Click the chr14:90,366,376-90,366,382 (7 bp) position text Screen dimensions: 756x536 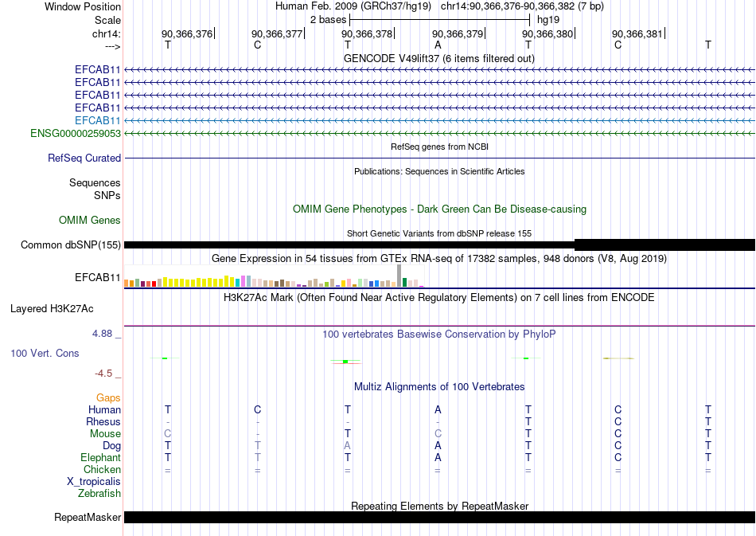pos(522,6)
